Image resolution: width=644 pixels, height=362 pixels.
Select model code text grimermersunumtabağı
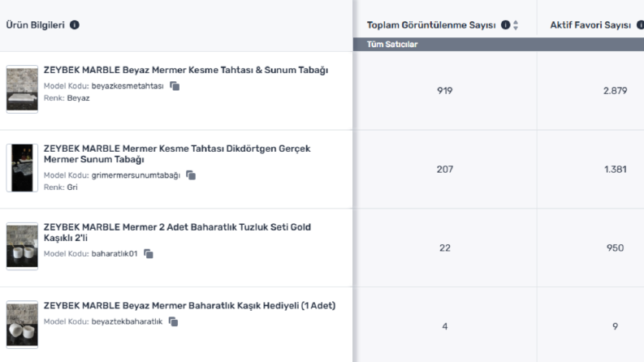click(136, 175)
